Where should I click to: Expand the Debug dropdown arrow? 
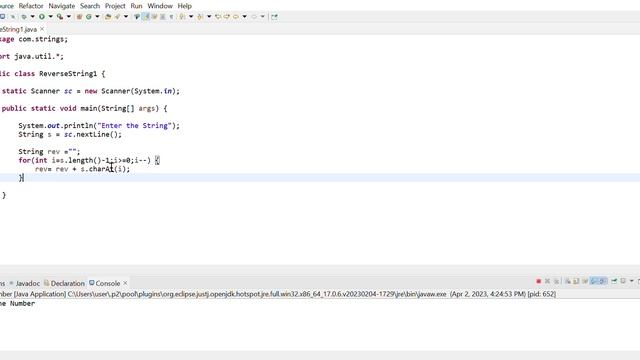click(x=32, y=17)
